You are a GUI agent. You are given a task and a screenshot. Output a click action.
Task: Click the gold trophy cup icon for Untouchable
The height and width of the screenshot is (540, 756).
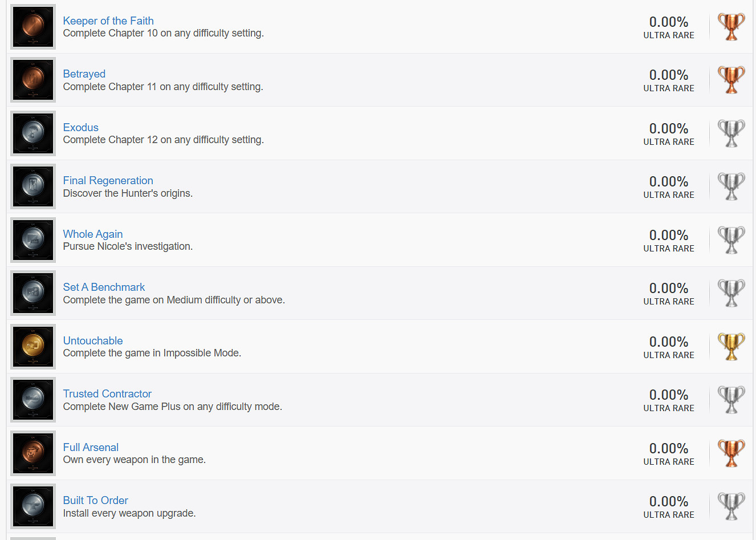[731, 346]
